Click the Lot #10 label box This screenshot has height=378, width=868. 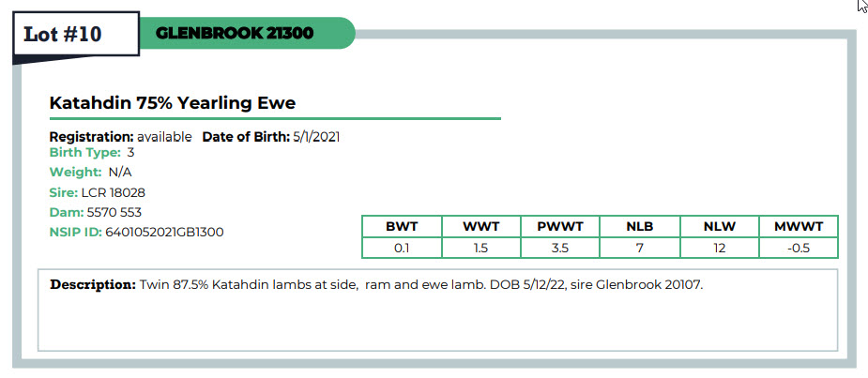pyautogui.click(x=76, y=34)
